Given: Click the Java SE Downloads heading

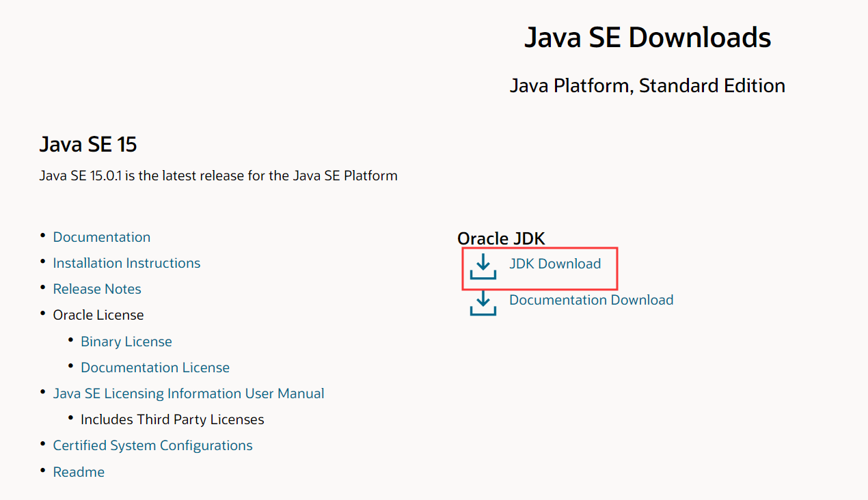Looking at the screenshot, I should pos(648,38).
